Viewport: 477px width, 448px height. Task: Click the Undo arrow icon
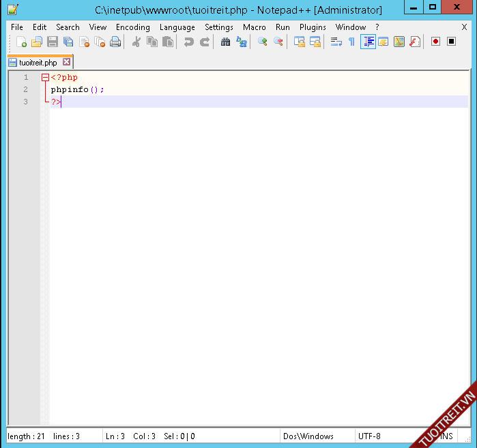(x=188, y=42)
